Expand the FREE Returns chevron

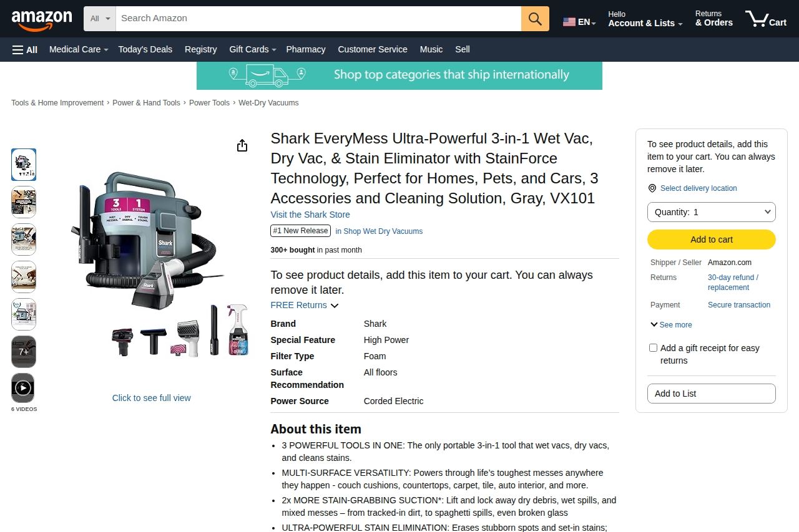pyautogui.click(x=335, y=306)
